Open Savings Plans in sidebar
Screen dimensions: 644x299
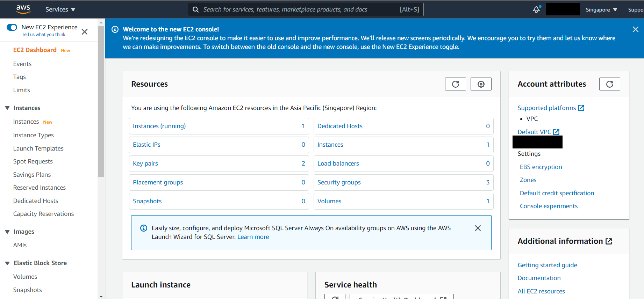click(32, 175)
